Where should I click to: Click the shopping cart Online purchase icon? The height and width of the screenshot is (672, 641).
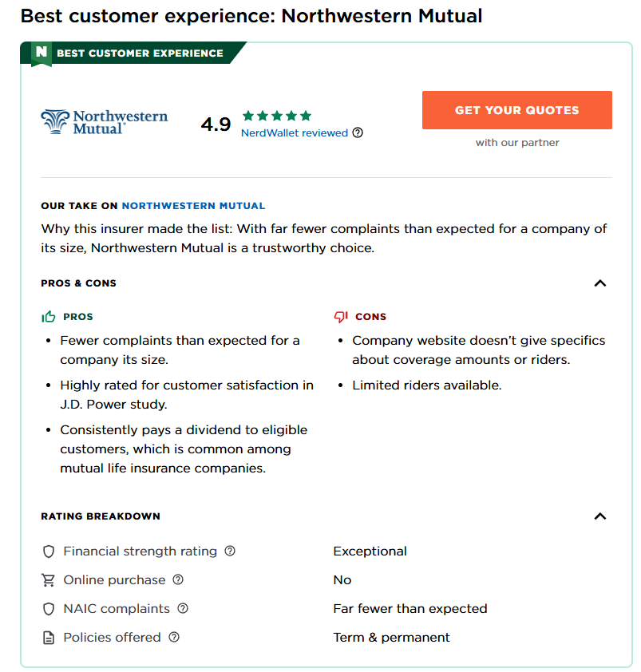[x=48, y=580]
